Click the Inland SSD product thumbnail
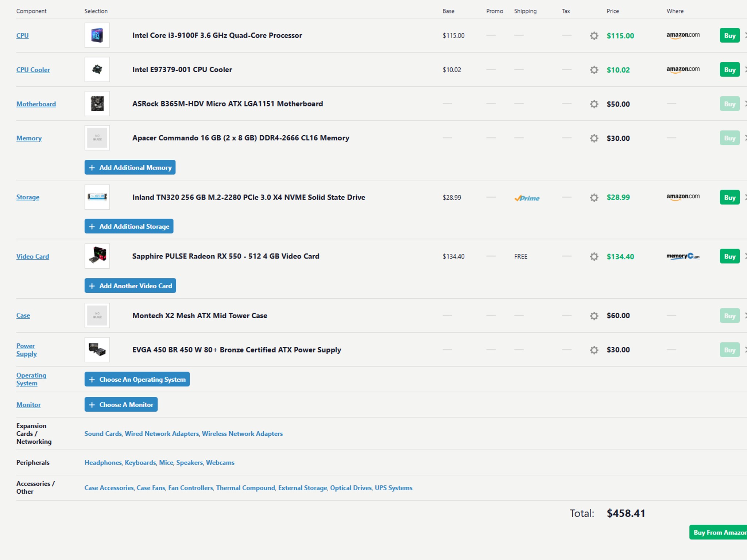This screenshot has height=560, width=747. click(97, 197)
